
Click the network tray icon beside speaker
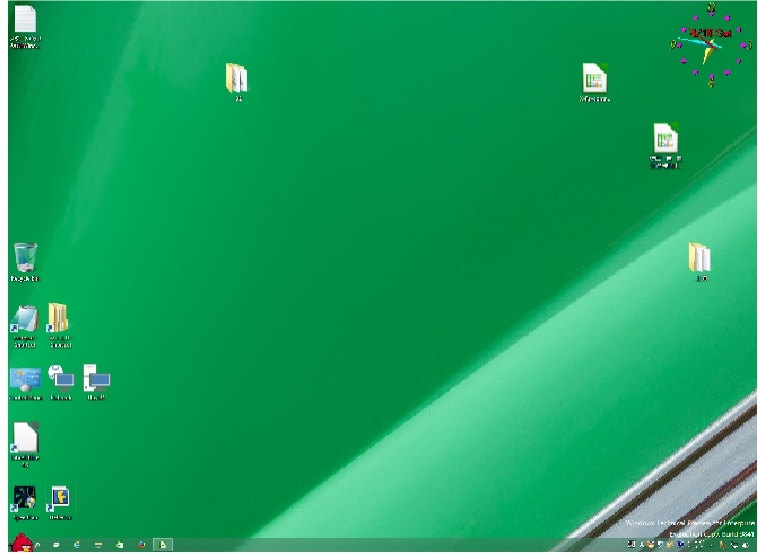pyautogui.click(x=735, y=545)
